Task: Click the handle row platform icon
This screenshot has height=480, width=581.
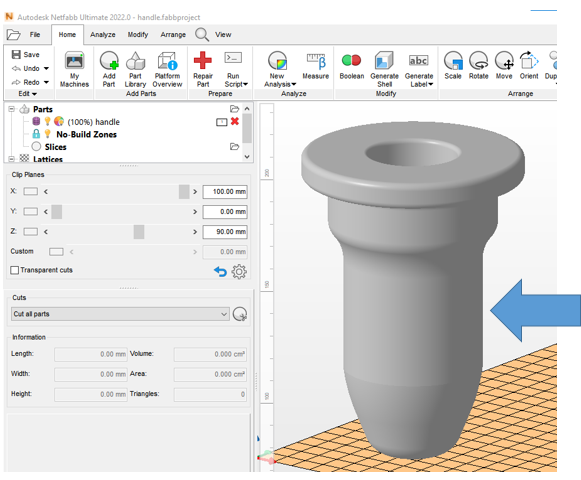Action: click(x=222, y=122)
